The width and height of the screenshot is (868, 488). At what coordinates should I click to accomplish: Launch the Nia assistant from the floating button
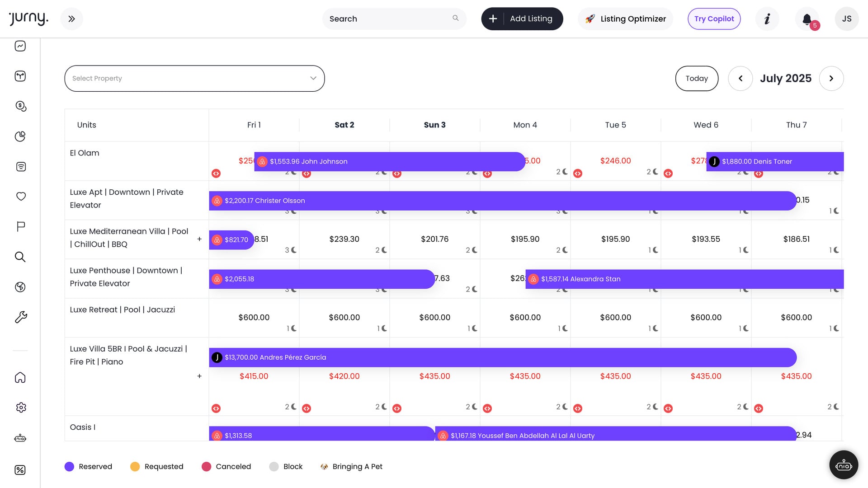(844, 465)
